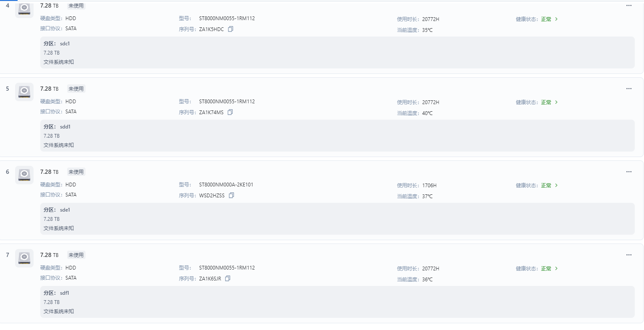Open the more options menu for disk 5
Viewport: 644px width, 330px height.
pyautogui.click(x=629, y=89)
